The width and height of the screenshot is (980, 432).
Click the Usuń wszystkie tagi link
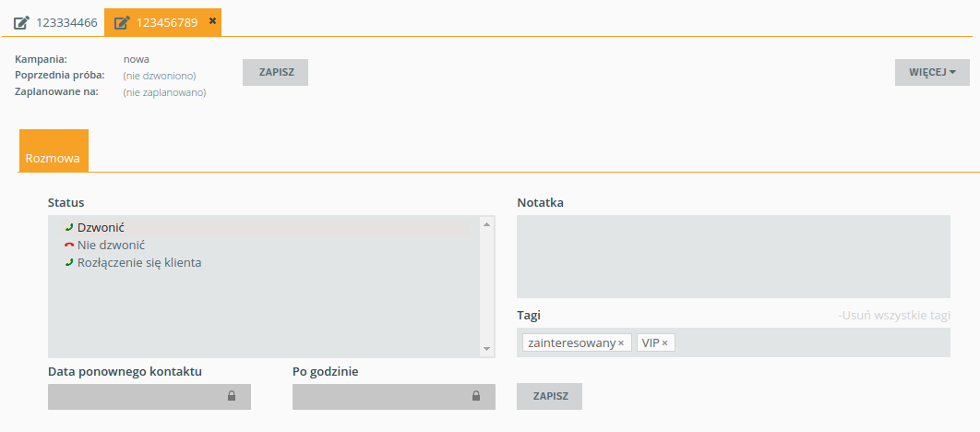894,315
